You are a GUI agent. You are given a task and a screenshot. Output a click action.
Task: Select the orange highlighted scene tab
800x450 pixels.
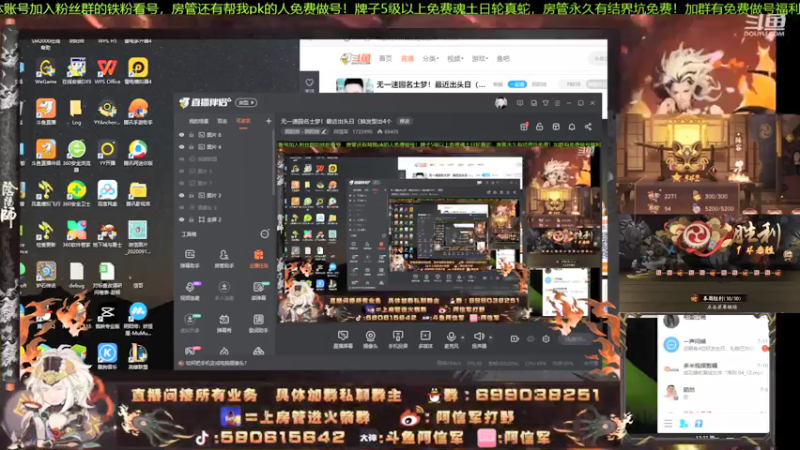pos(243,121)
